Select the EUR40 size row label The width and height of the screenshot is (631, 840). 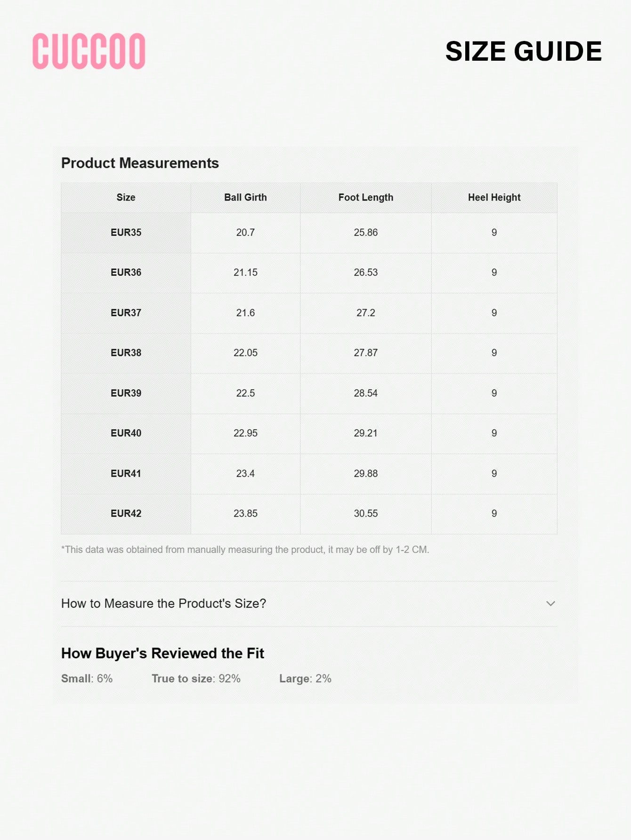point(126,433)
